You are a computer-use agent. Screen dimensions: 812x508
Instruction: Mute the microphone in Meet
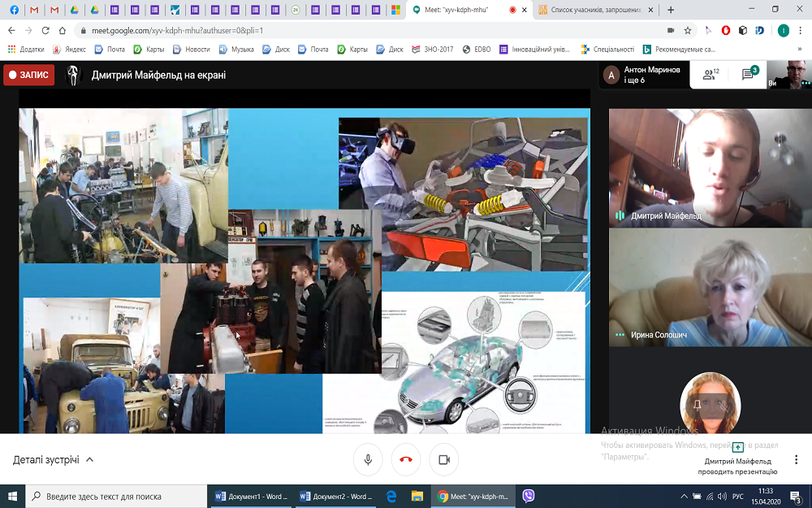[368, 459]
